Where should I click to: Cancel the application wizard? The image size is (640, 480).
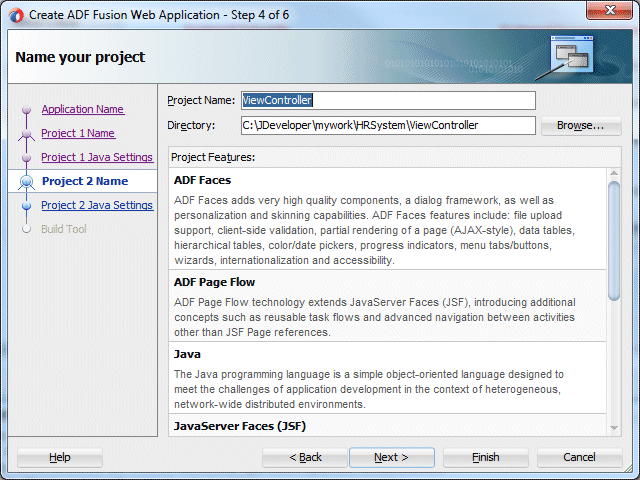click(x=580, y=458)
